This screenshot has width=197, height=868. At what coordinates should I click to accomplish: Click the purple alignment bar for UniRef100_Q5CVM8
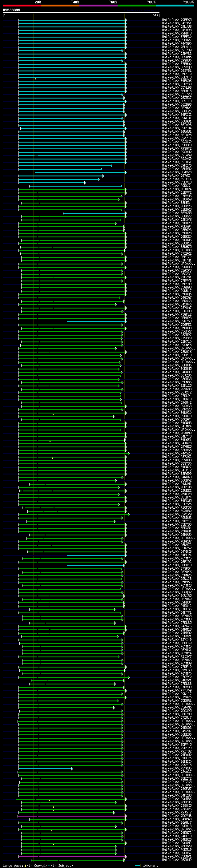click(72, 816)
